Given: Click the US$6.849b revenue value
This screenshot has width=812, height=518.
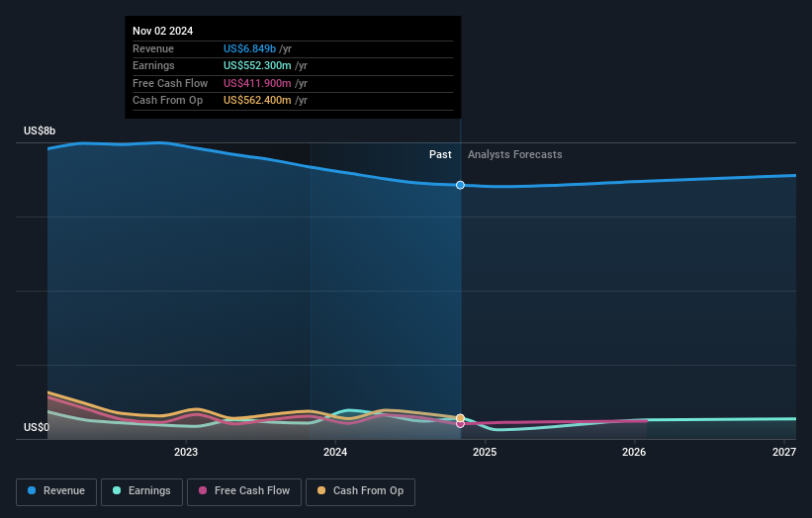Looking at the screenshot, I should [249, 48].
